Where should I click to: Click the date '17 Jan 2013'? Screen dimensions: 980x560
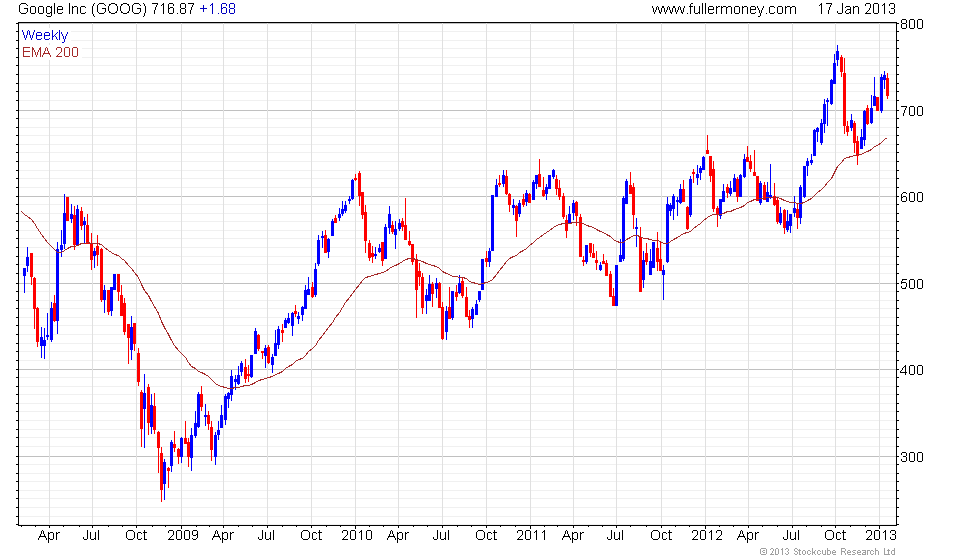[856, 9]
